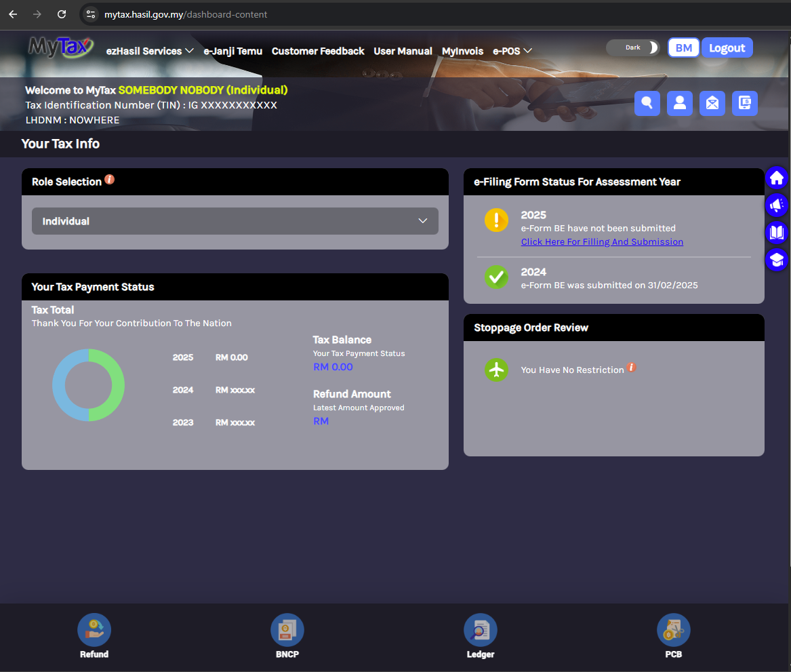Click the floating open book icon
Screen dimensions: 791x672
(x=777, y=233)
